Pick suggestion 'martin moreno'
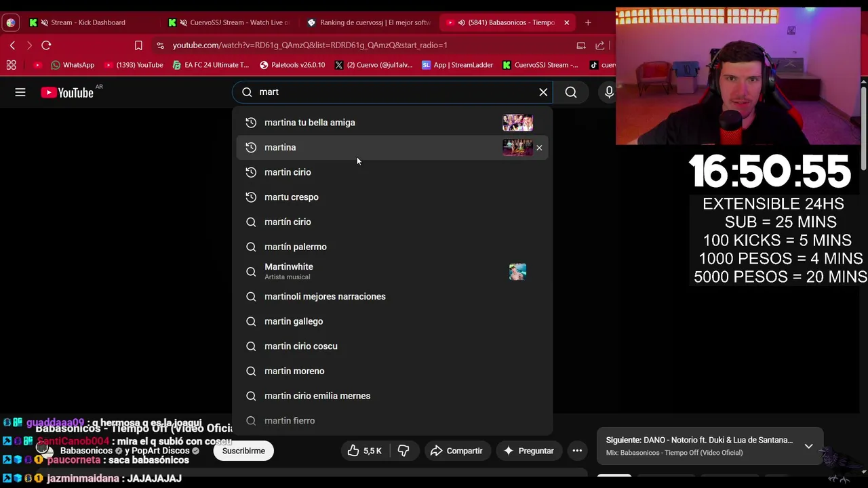868x488 pixels. [x=392, y=371]
